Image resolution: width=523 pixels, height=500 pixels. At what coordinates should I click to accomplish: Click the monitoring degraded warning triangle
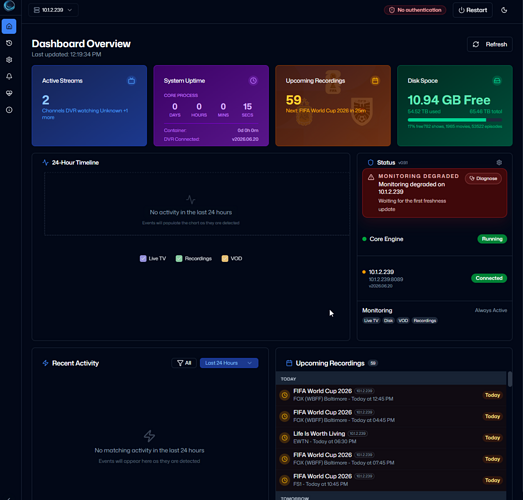pos(371,177)
